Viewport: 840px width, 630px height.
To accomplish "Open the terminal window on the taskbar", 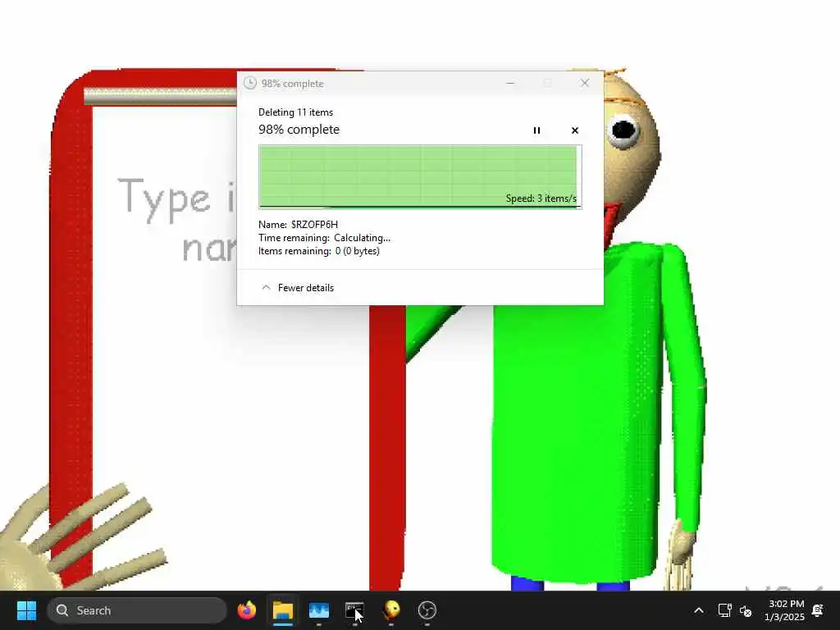I will click(354, 610).
